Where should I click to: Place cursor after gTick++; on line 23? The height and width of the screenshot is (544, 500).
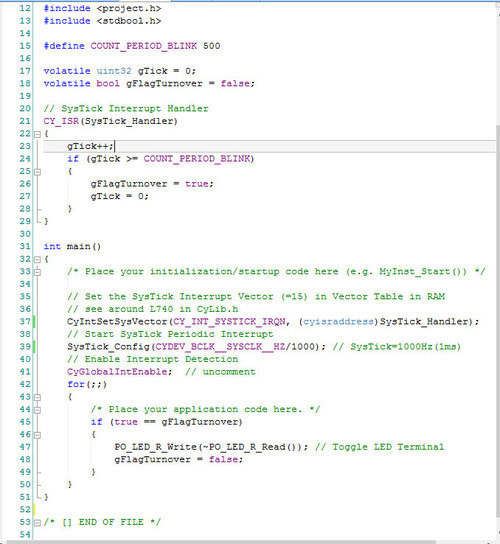point(115,146)
